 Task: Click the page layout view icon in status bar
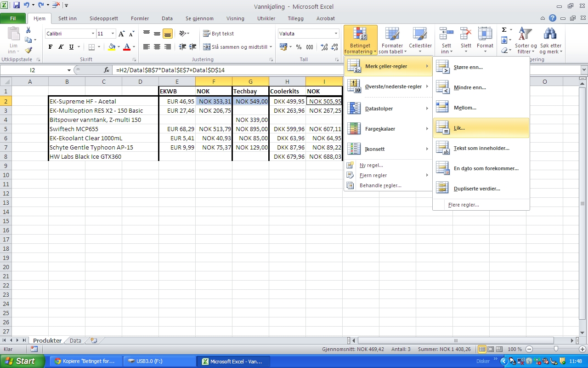[x=491, y=349]
